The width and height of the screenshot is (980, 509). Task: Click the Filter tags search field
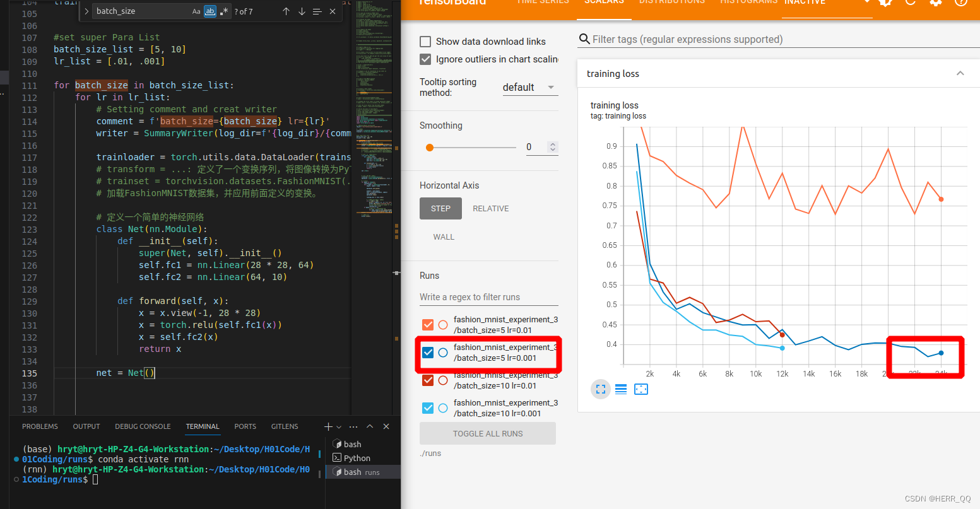tap(779, 39)
